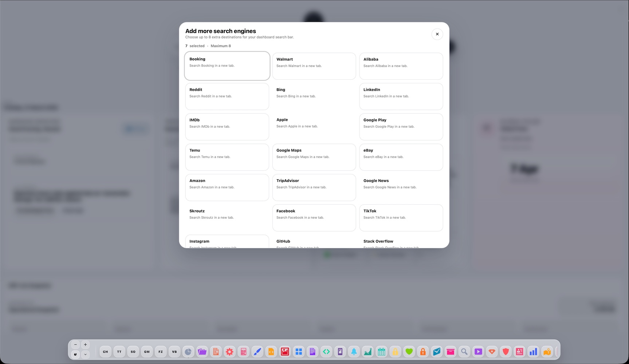Click the TT shortcut in the dock
629x364 pixels.
(119, 352)
